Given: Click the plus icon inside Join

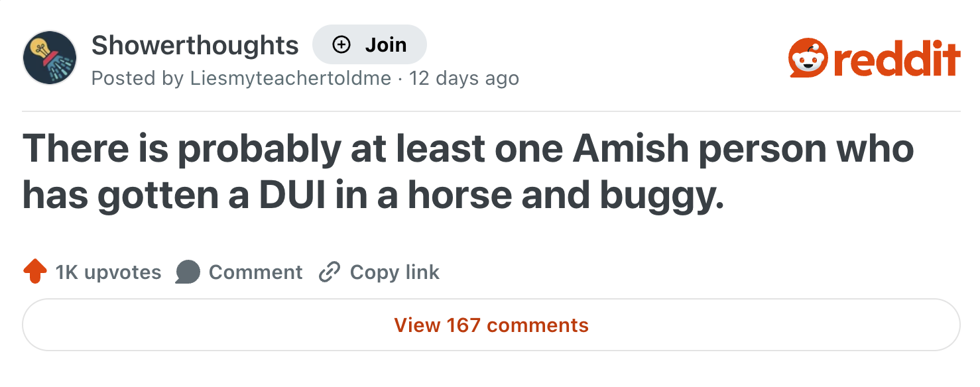Looking at the screenshot, I should (341, 45).
